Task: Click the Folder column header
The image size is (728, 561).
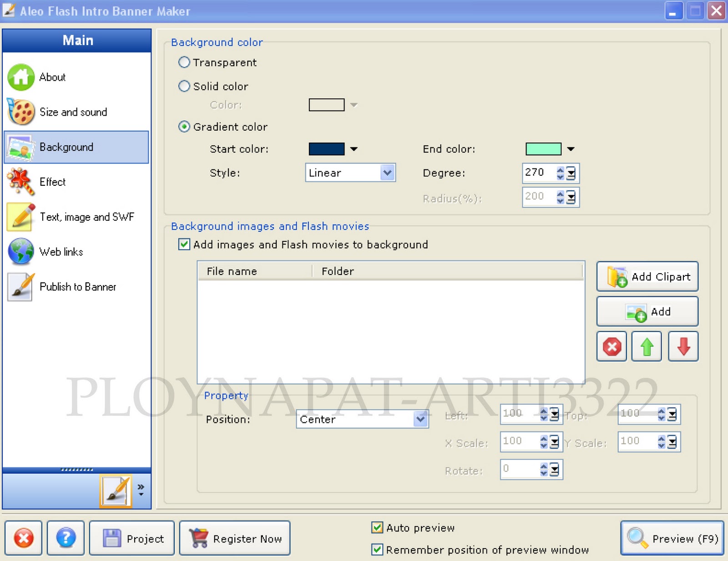Action: point(448,271)
